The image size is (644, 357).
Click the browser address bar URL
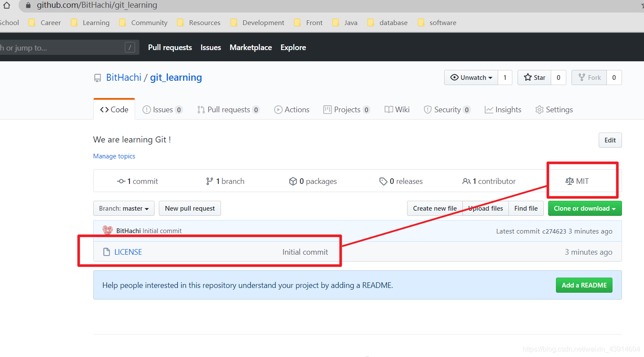point(97,5)
